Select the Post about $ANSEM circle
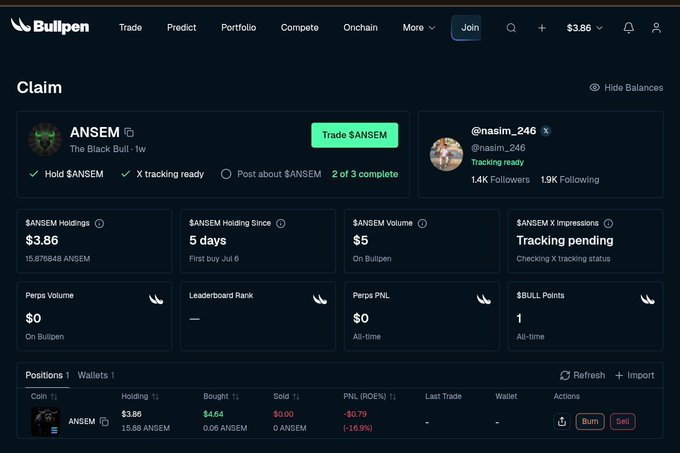 point(226,174)
